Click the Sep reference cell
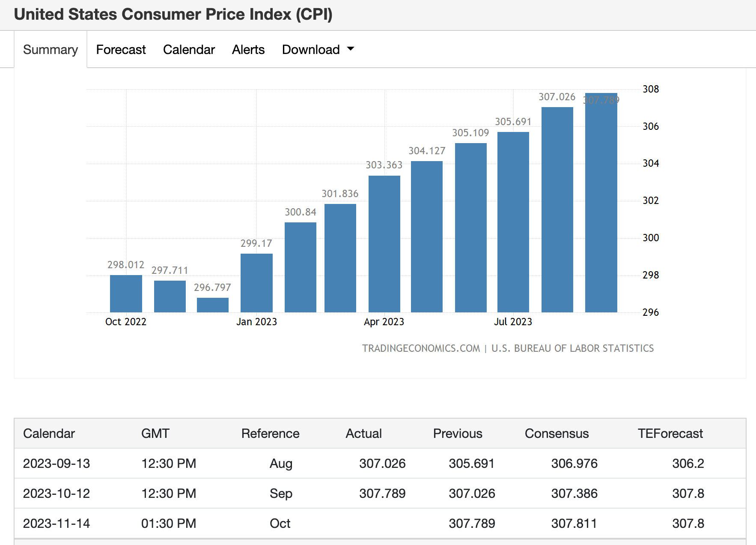The image size is (756, 545). [280, 493]
